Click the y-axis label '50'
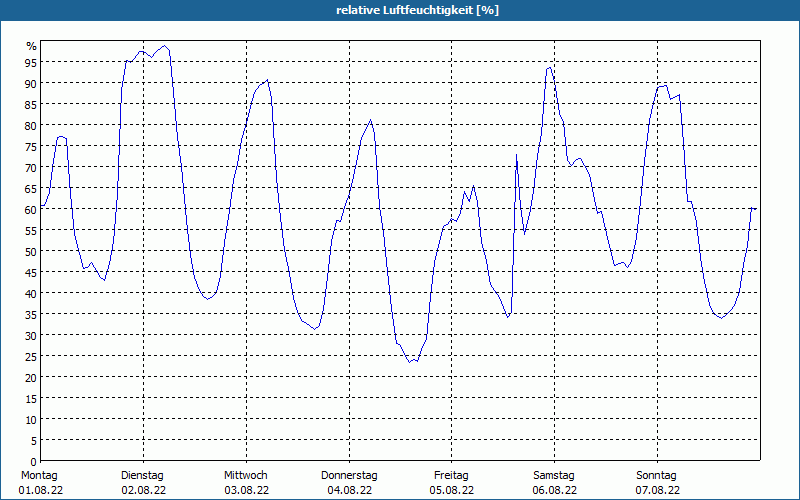The width and height of the screenshot is (800, 500). (32, 252)
